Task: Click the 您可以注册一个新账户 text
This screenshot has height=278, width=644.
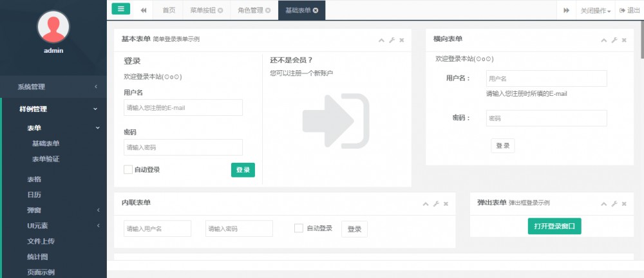Action: (x=301, y=73)
